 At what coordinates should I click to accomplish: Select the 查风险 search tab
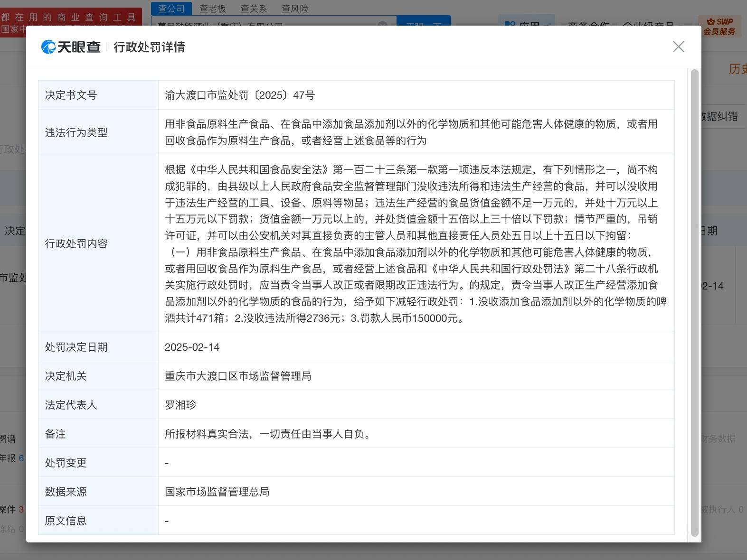coord(295,9)
